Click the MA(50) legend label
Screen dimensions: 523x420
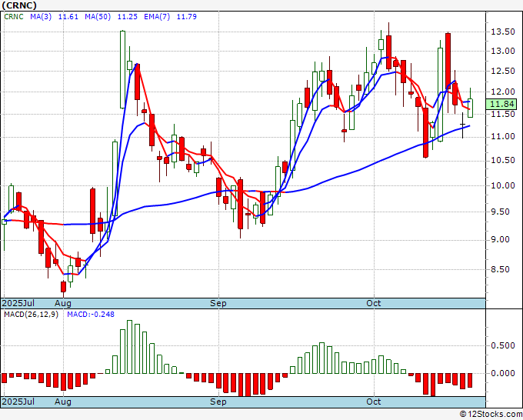pos(98,16)
